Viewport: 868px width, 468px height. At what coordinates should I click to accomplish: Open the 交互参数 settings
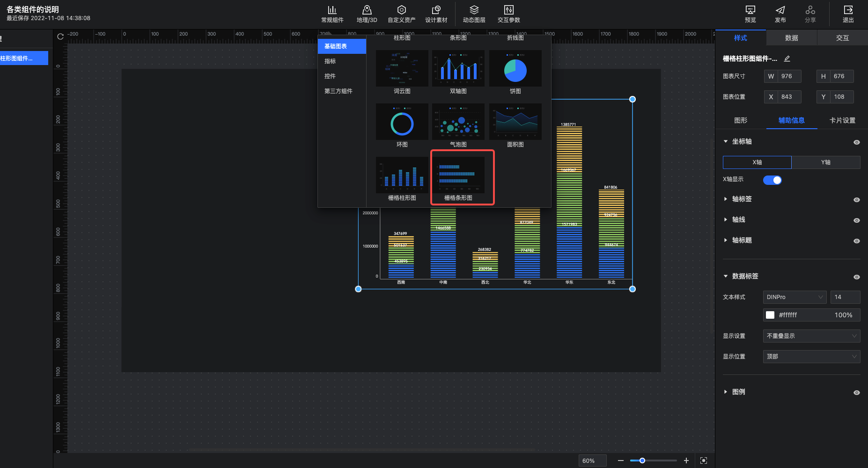(508, 14)
